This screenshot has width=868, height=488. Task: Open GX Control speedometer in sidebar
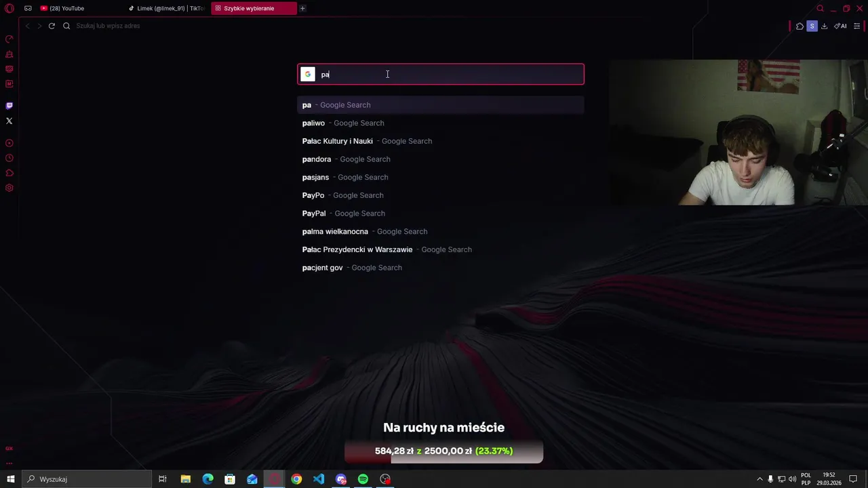point(9,39)
